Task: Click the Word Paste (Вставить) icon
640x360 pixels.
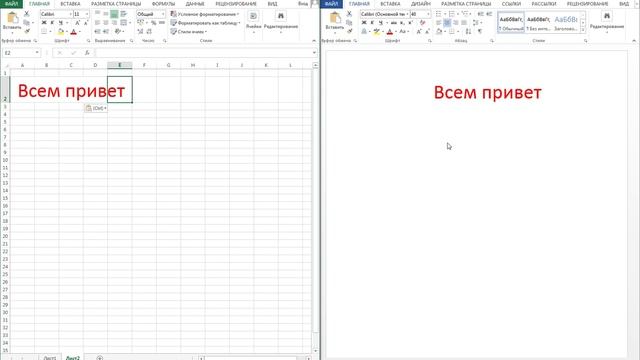Action: [x=335, y=18]
